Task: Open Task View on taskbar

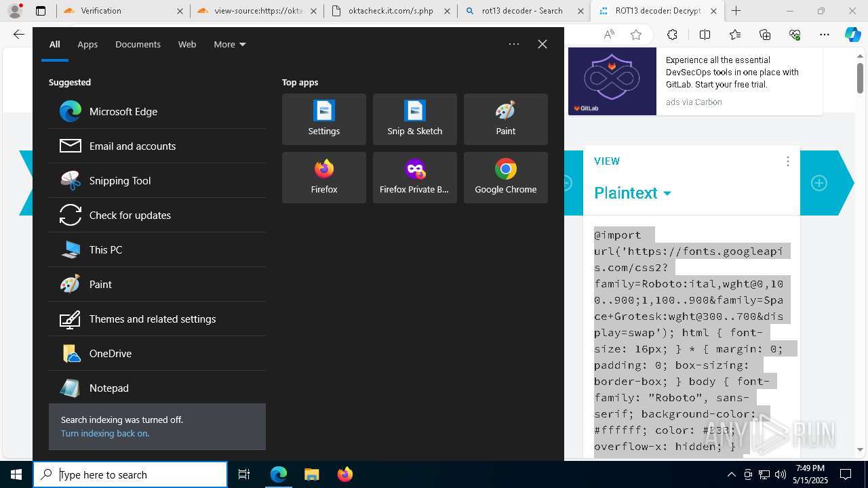Action: [244, 474]
